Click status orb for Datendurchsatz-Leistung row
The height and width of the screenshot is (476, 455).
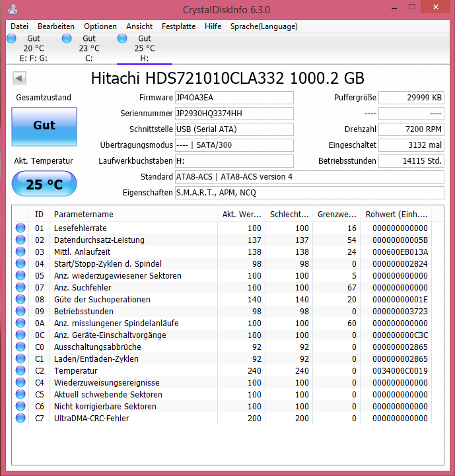[x=20, y=240]
